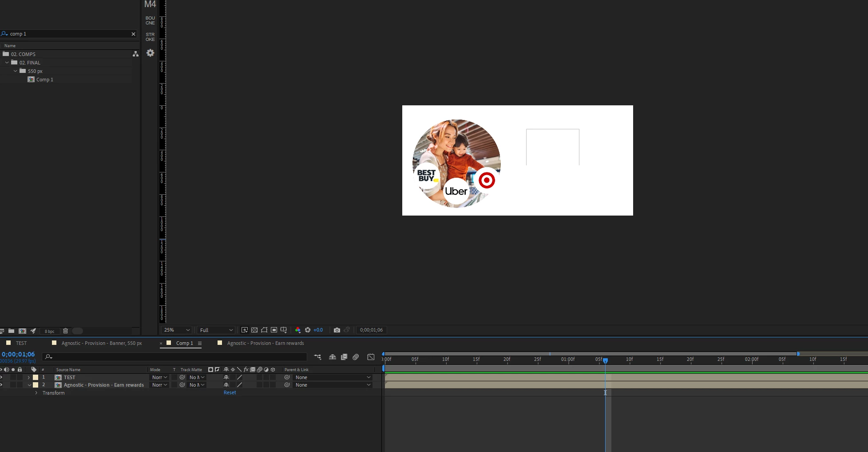
Task: Click the Audio column speaker icon
Action: 7,370
